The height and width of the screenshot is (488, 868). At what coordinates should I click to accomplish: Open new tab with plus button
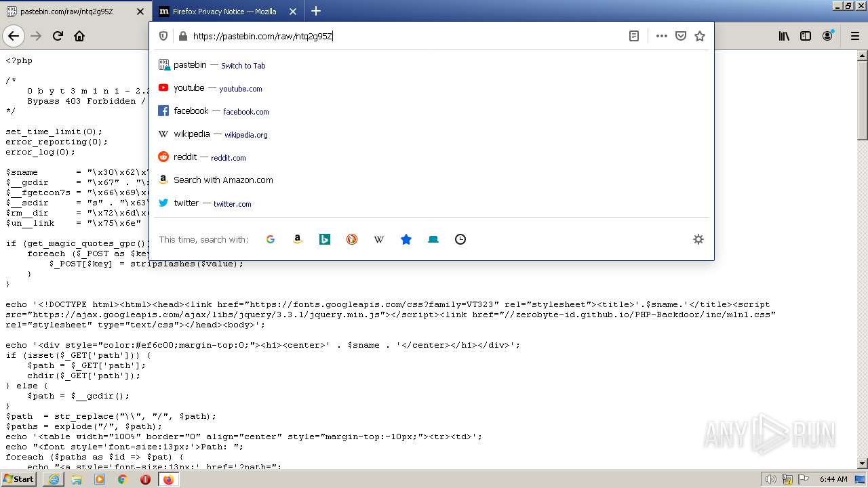pyautogui.click(x=316, y=11)
